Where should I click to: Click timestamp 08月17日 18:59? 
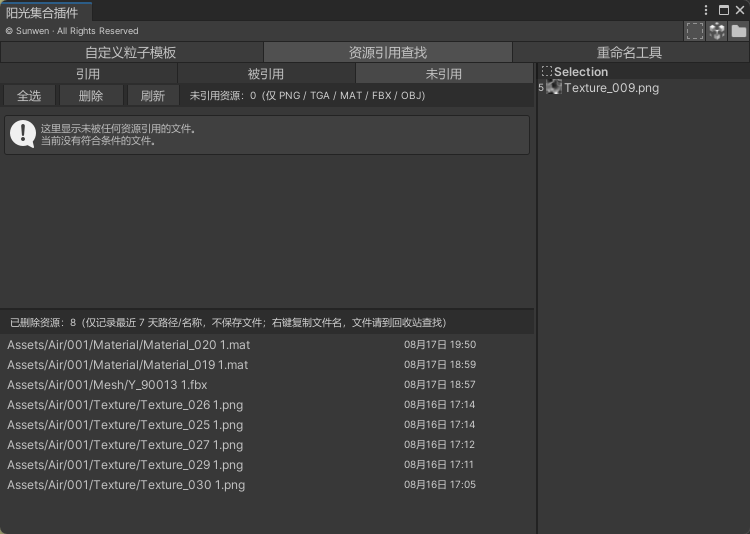(440, 365)
